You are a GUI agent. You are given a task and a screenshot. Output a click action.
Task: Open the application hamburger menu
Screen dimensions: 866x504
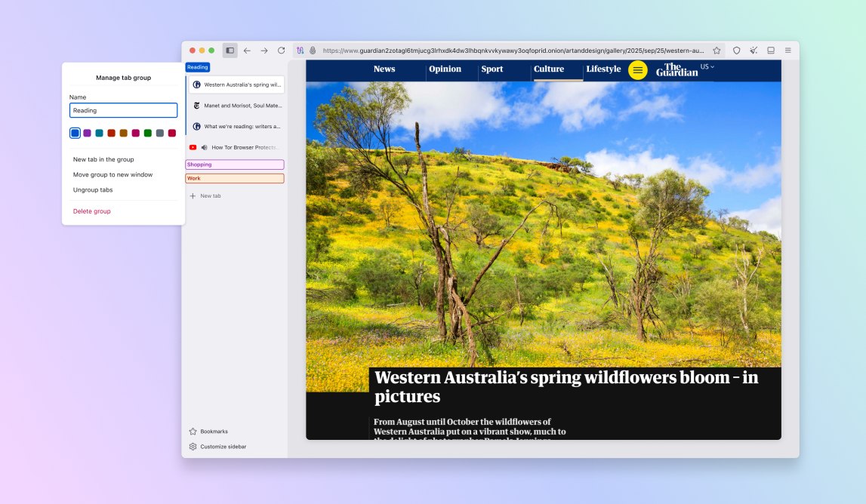click(x=788, y=50)
